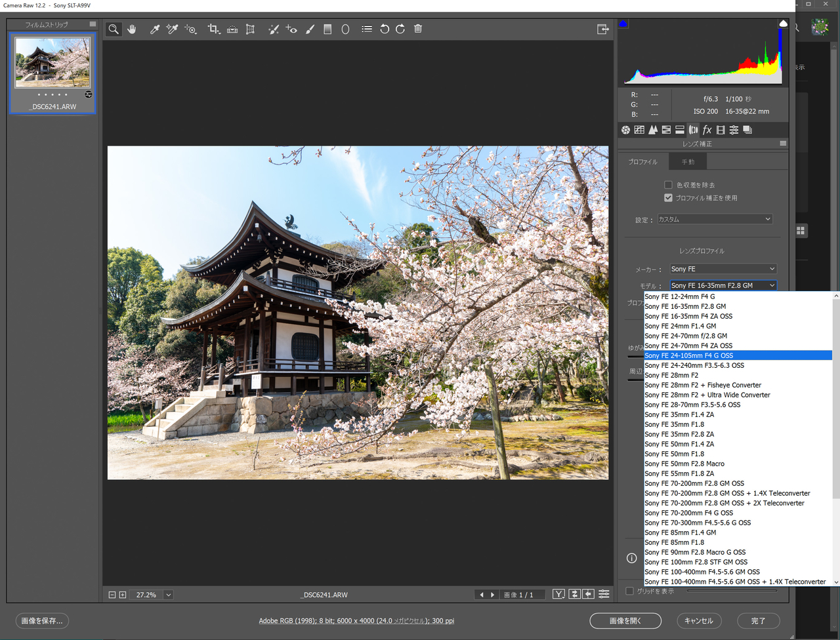Uncheck プロファイル補正を使用 checkbox

click(x=668, y=197)
